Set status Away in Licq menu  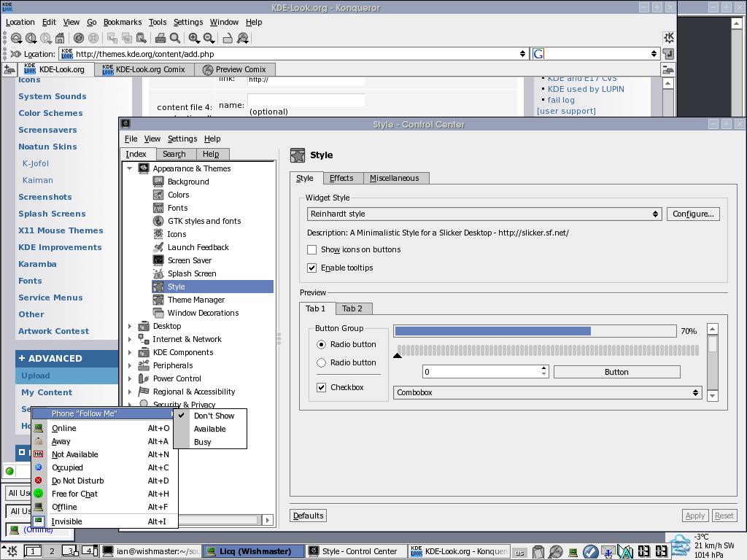point(105,441)
